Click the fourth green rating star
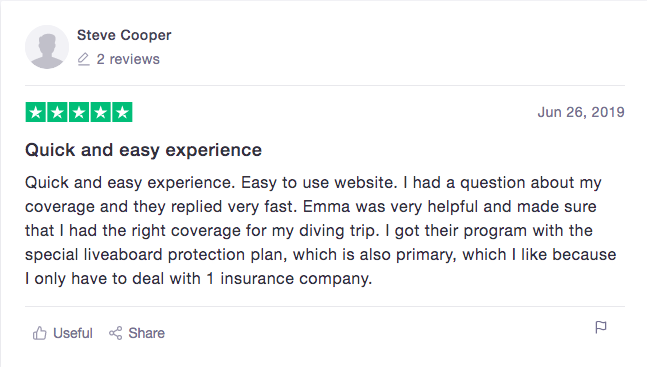647x367 pixels. click(x=100, y=112)
